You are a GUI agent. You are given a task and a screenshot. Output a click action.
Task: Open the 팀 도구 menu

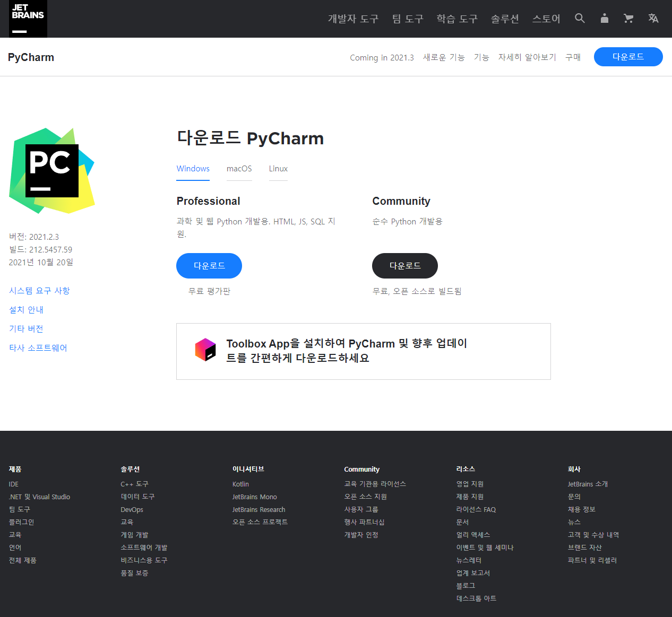408,19
